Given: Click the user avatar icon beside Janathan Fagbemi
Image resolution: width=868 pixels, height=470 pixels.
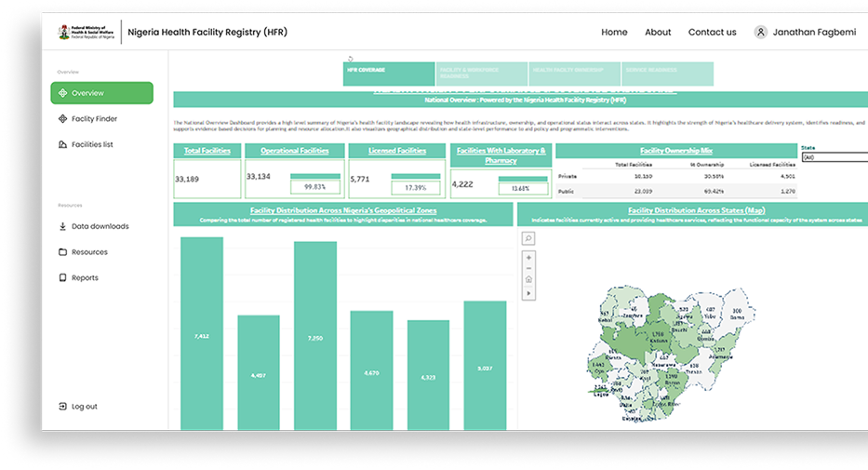Looking at the screenshot, I should 761,32.
